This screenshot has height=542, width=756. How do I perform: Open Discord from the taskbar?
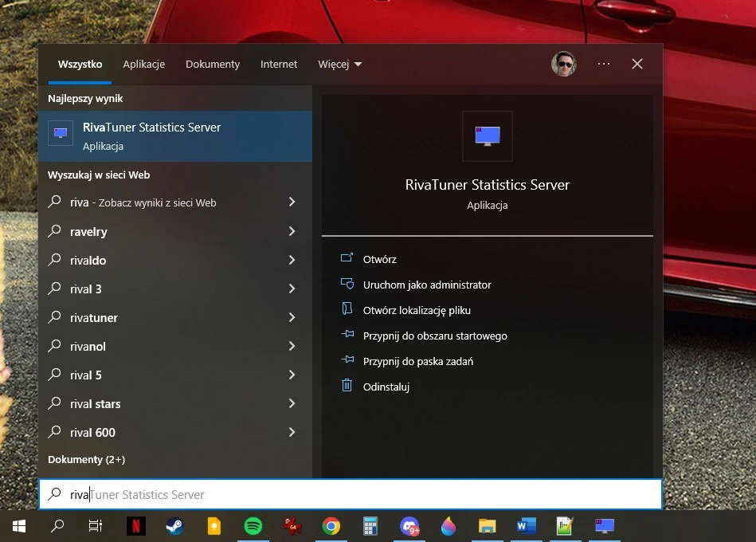[x=409, y=526]
